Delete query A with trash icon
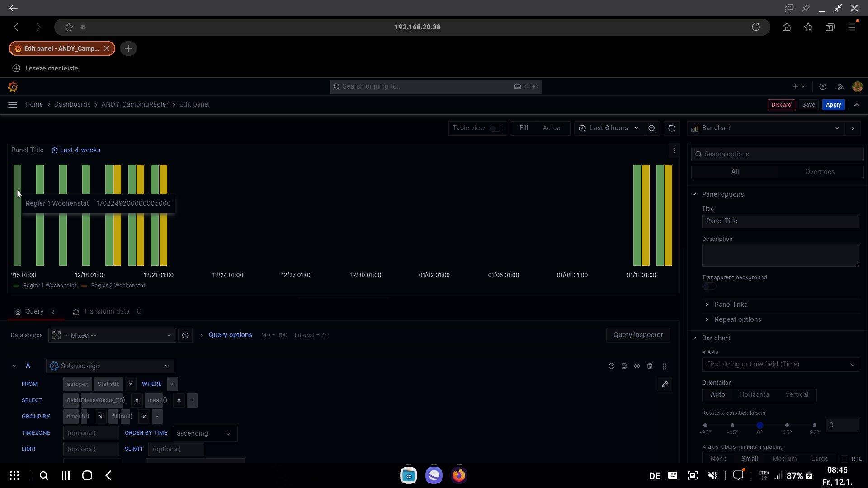868x488 pixels. (x=650, y=366)
